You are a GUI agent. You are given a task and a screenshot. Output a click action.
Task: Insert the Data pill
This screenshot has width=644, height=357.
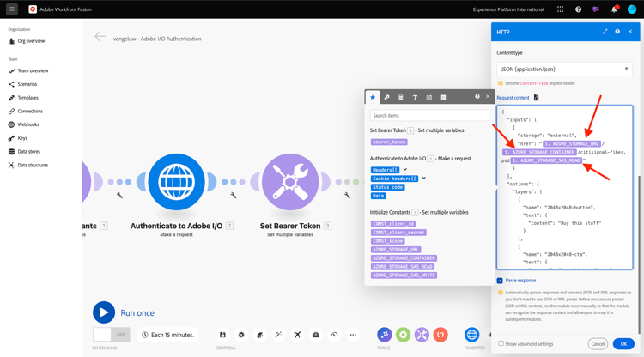(x=379, y=196)
